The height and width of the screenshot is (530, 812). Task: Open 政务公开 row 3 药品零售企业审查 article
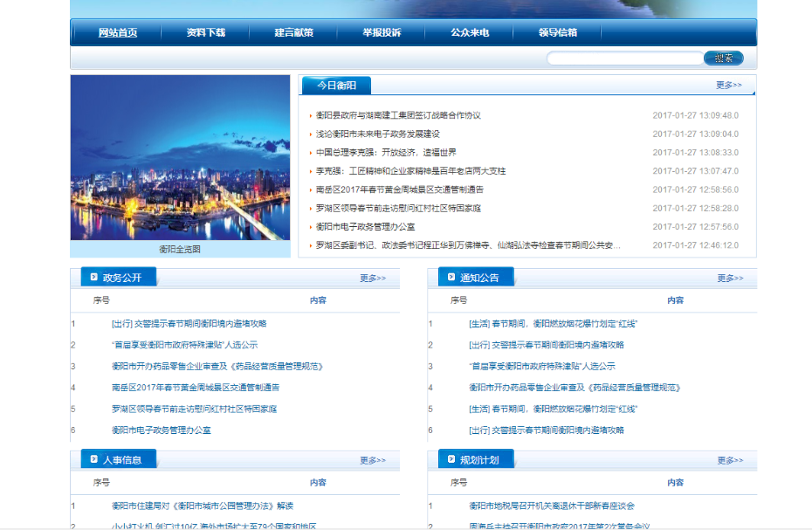point(217,367)
